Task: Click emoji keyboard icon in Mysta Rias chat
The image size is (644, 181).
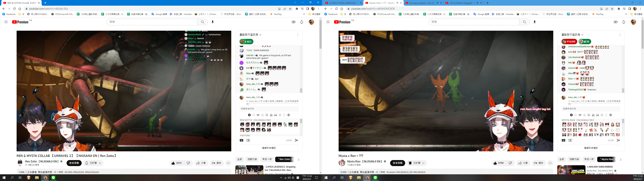Action: pos(563,140)
